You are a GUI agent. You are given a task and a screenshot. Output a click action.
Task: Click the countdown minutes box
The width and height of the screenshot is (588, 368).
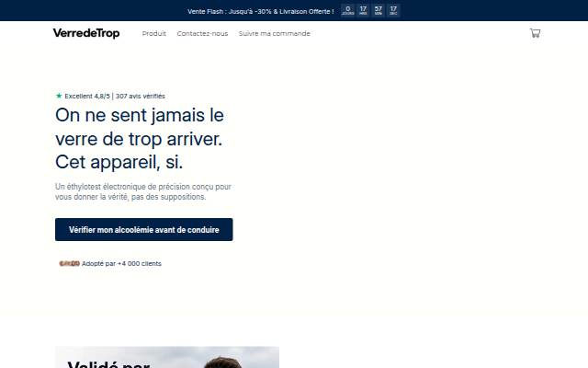[378, 10]
